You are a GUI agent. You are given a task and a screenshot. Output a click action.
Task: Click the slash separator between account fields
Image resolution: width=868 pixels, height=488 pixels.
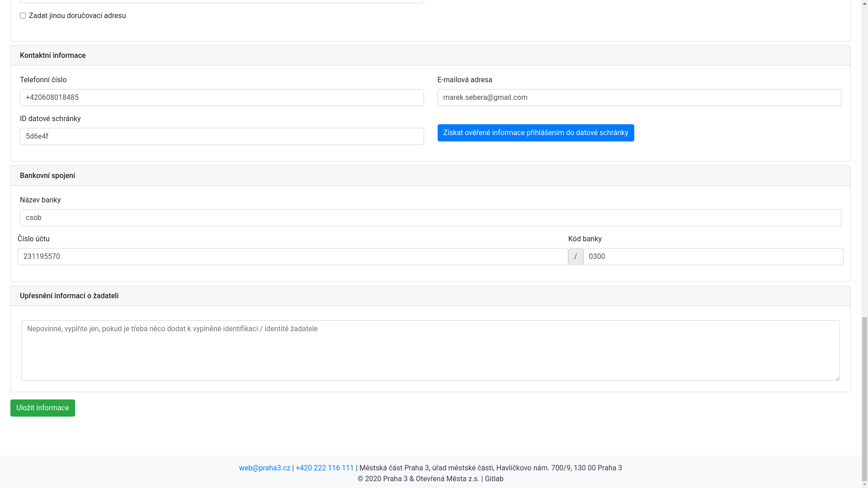point(575,257)
